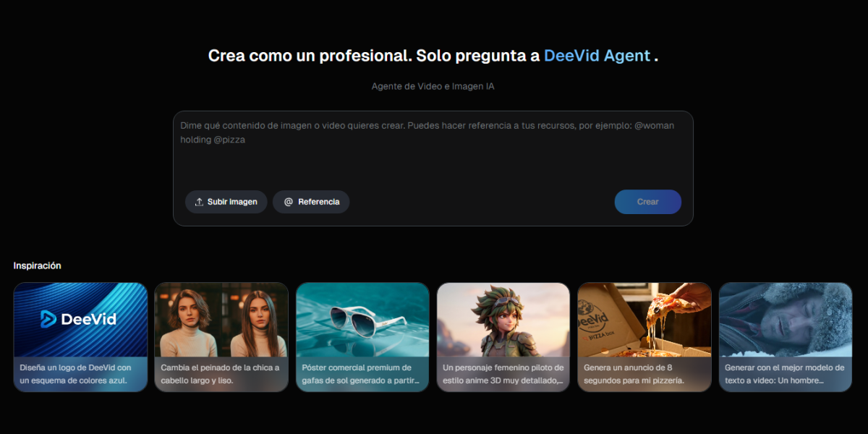
Task: Click the DeeVid play logo icon in first card
Action: tap(48, 319)
